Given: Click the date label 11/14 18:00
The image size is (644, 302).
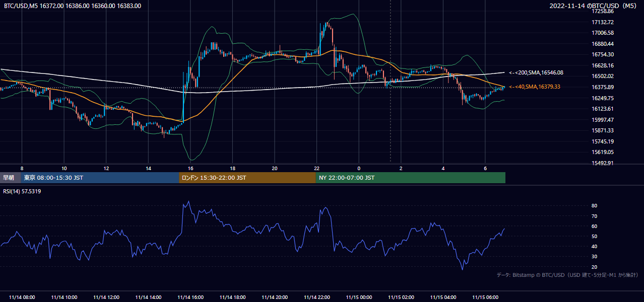Looking at the screenshot, I should pyautogui.click(x=232, y=297).
